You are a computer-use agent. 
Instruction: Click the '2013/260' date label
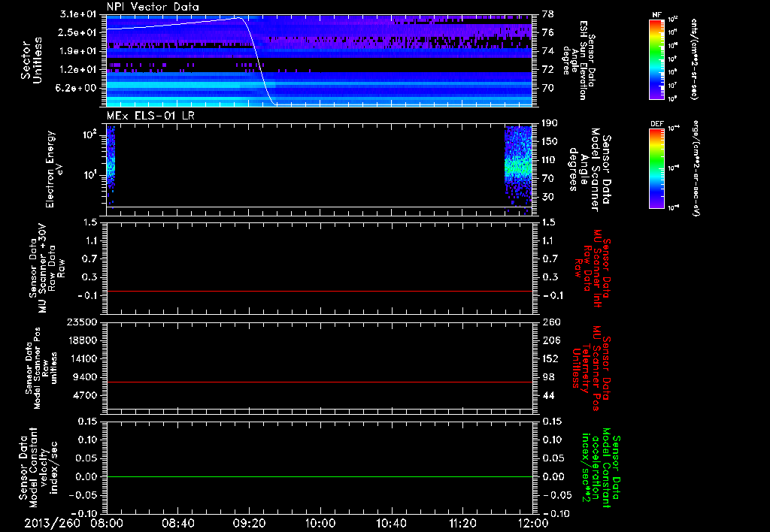point(53,523)
